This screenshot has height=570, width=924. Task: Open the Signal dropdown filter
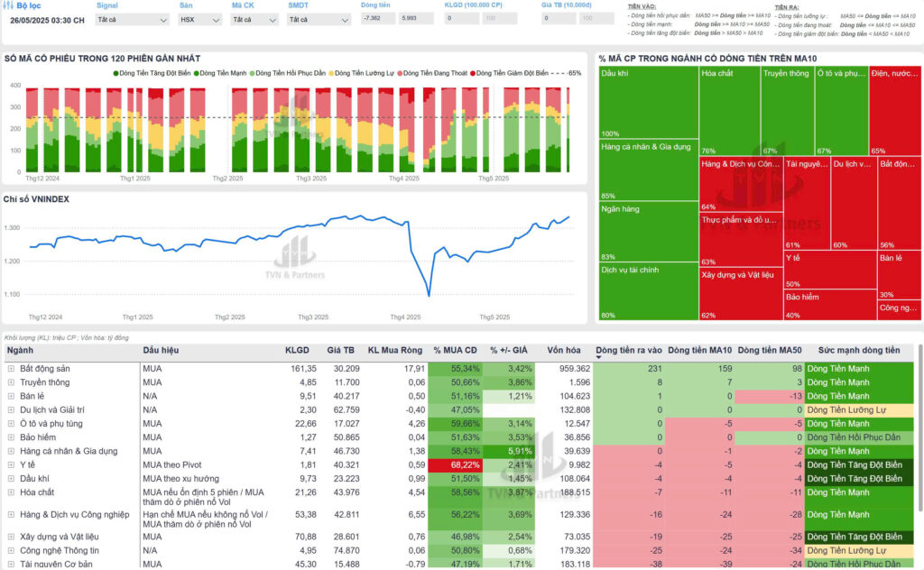(x=133, y=19)
